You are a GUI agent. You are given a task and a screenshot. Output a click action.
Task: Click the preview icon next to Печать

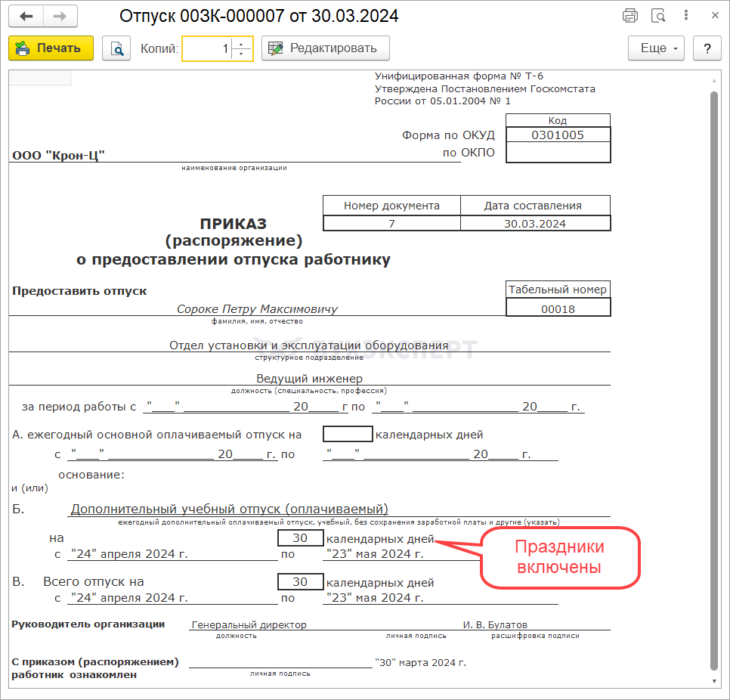pos(116,48)
